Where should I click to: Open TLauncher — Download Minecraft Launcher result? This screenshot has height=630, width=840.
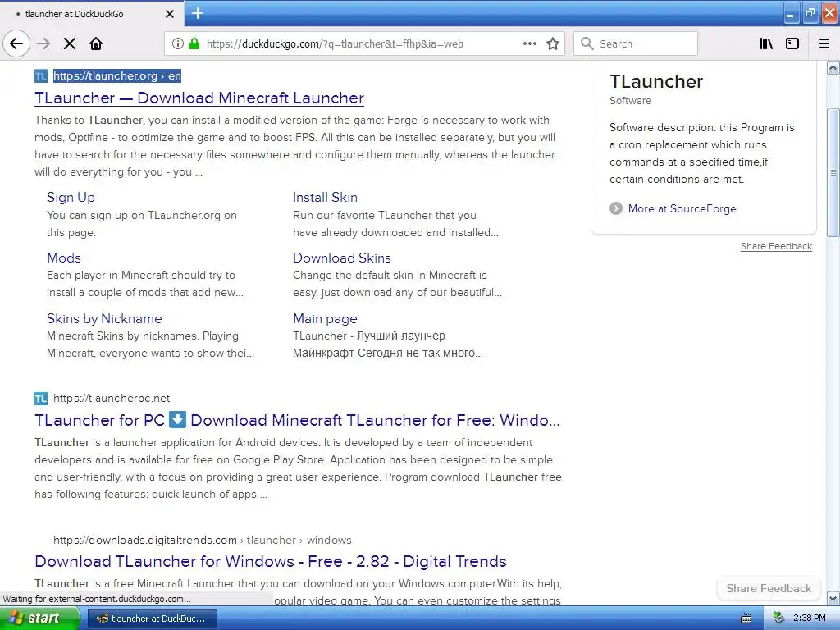click(199, 98)
